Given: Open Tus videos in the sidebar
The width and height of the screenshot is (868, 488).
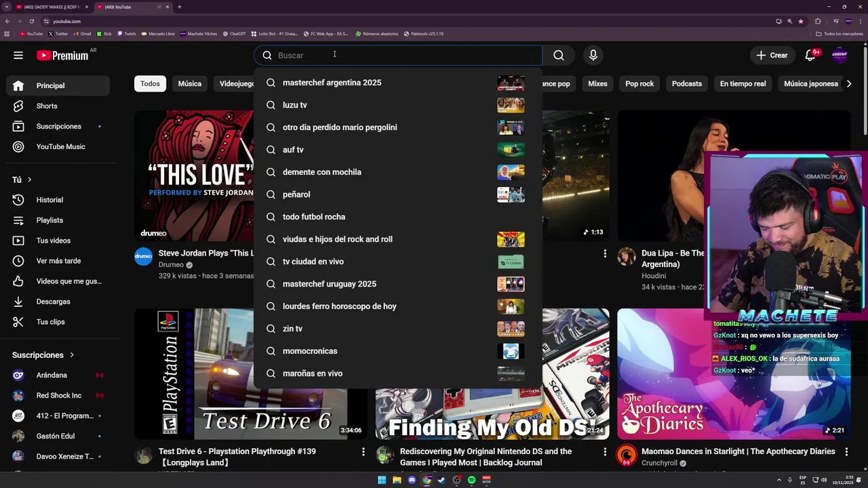Looking at the screenshot, I should (58, 241).
